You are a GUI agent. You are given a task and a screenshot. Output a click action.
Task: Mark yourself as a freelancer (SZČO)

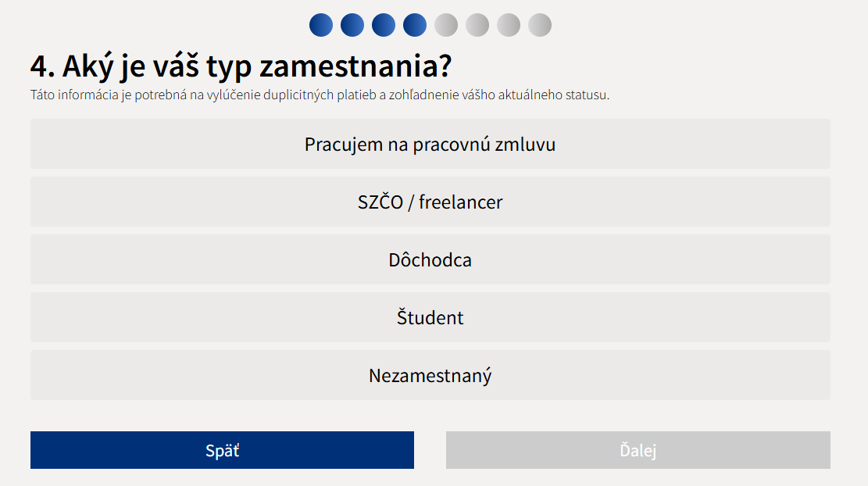(430, 202)
